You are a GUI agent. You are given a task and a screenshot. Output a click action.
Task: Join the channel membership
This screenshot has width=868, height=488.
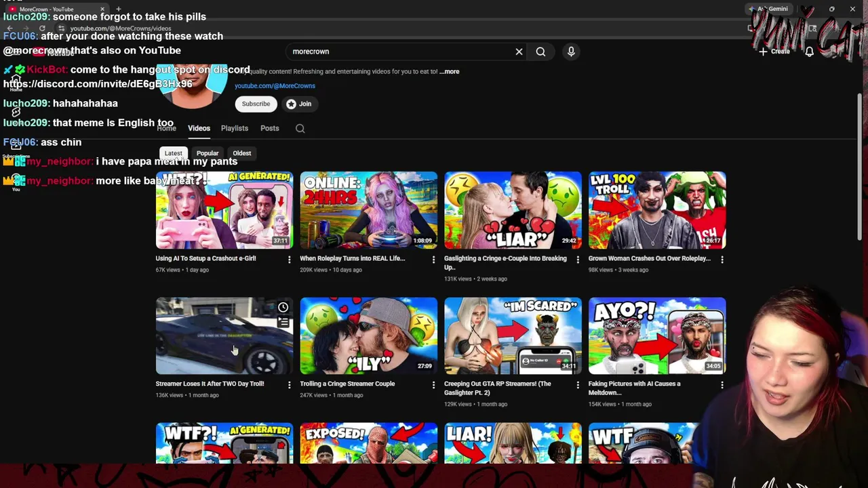click(299, 104)
